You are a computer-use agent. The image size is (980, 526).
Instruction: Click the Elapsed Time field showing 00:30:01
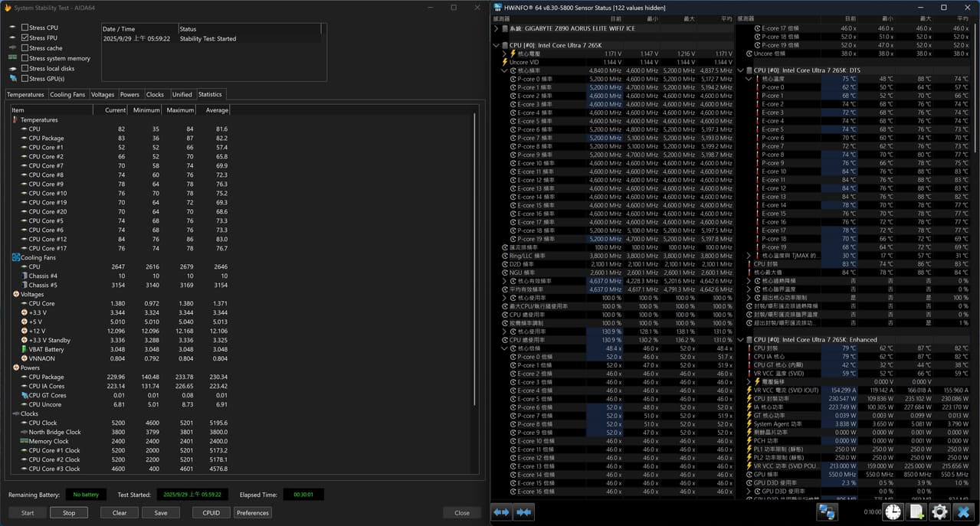click(303, 495)
